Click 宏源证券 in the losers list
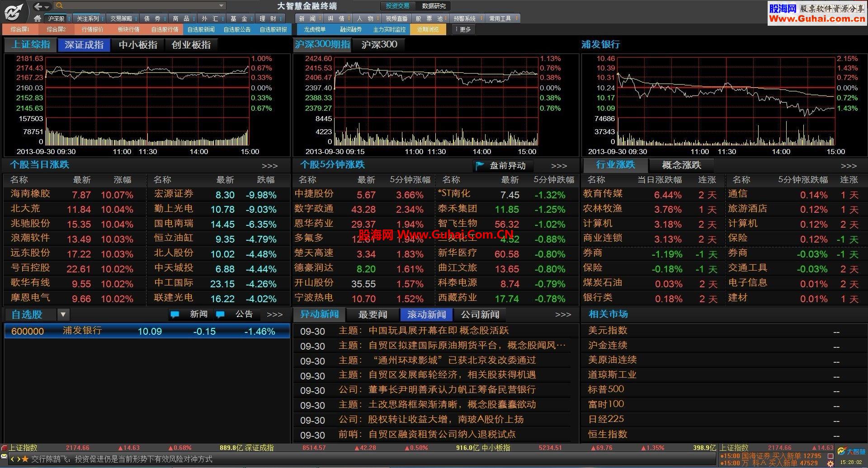The image size is (868, 468). coord(174,194)
